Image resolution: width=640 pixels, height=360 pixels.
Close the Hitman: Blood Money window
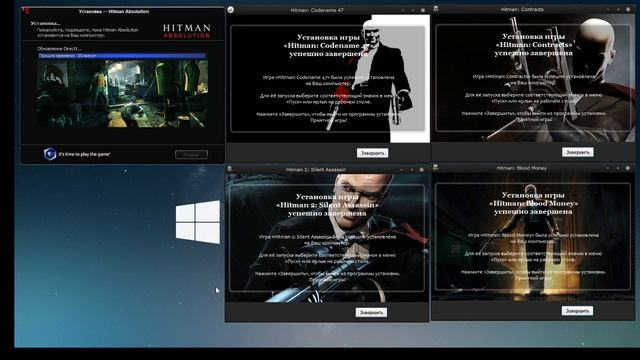tap(628, 168)
